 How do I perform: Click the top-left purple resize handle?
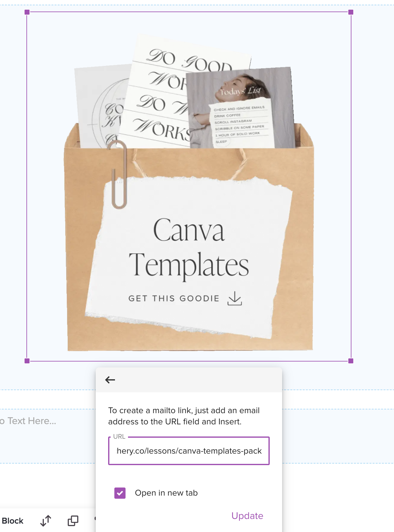pos(27,12)
